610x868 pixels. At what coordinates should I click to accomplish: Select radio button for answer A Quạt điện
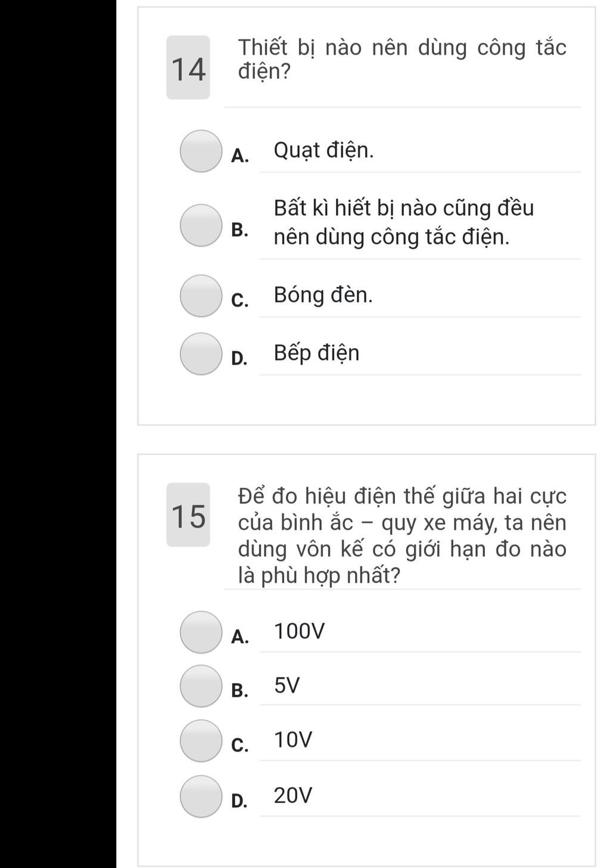[201, 151]
